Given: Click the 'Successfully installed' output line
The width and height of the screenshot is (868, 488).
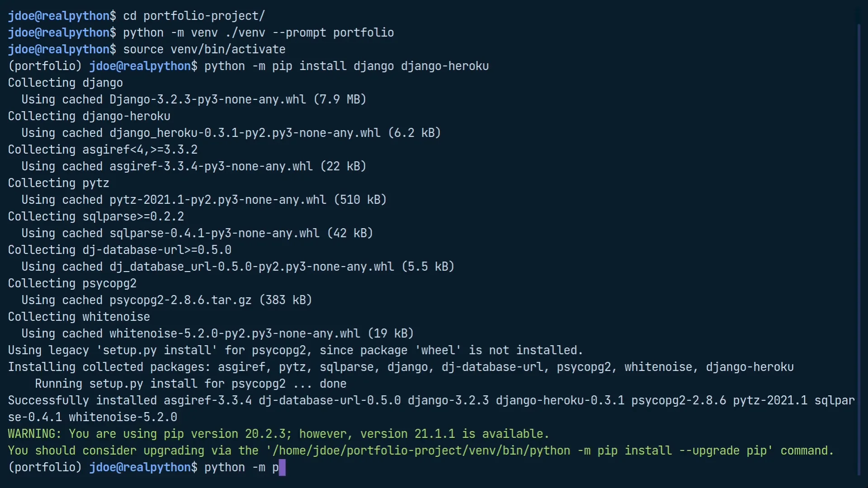Looking at the screenshot, I should point(431,408).
